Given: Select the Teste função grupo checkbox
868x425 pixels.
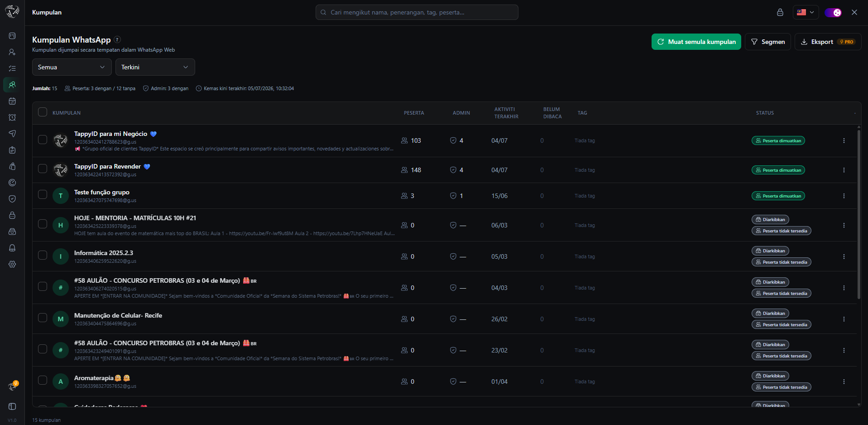Looking at the screenshot, I should (43, 194).
